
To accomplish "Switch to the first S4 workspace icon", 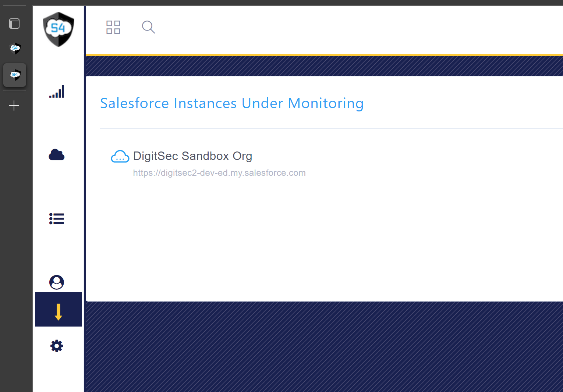I will click(x=15, y=48).
